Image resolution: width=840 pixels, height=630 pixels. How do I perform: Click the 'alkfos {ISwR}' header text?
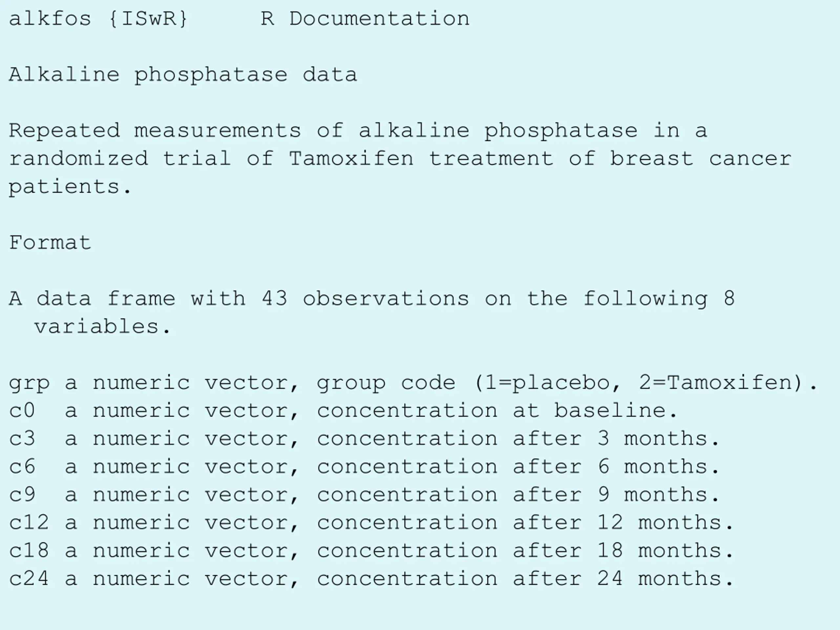(x=98, y=19)
